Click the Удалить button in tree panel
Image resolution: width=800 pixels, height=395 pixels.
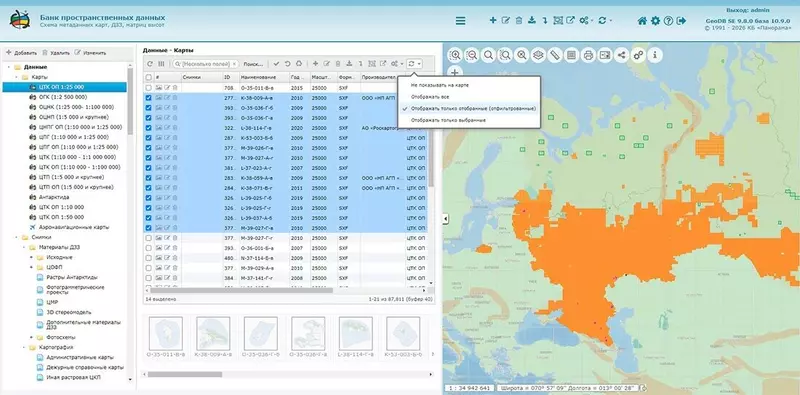coord(56,53)
